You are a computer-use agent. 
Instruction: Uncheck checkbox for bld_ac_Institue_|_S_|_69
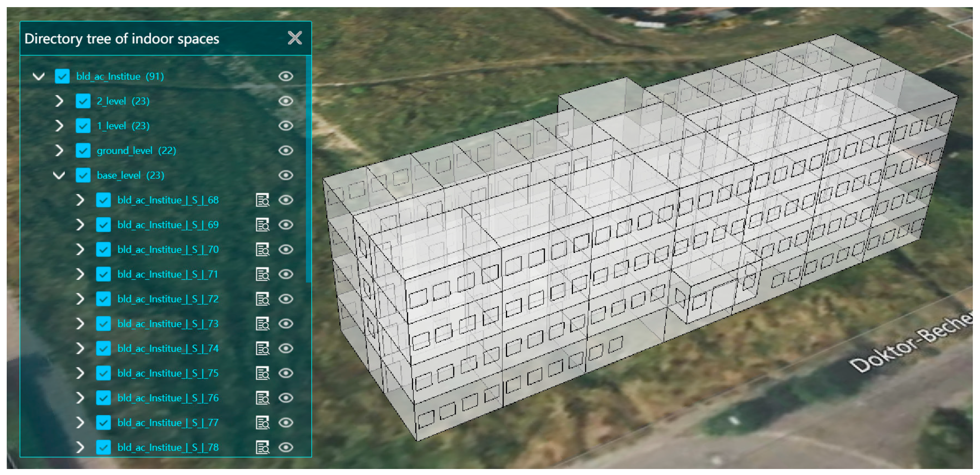tap(103, 224)
